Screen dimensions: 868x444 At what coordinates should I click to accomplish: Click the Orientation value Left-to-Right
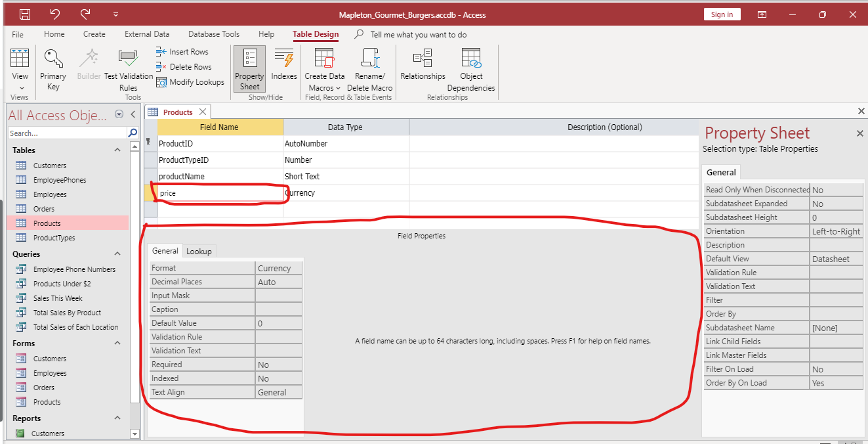836,231
